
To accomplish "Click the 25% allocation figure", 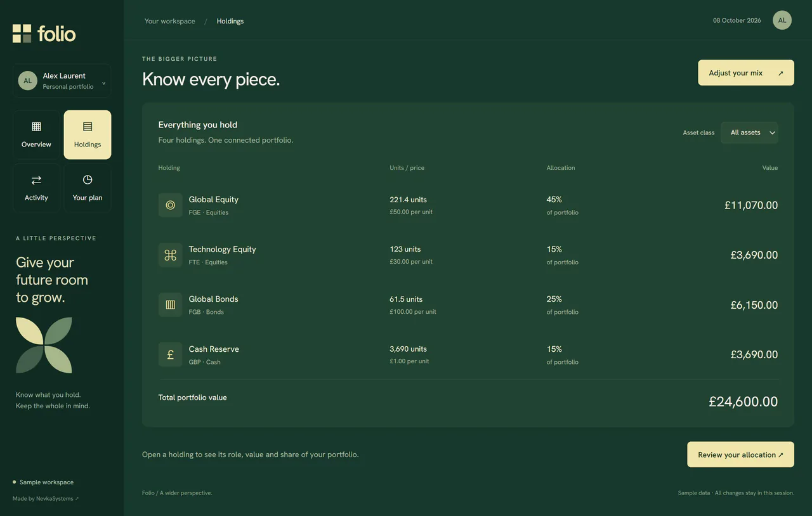I will [x=554, y=299].
